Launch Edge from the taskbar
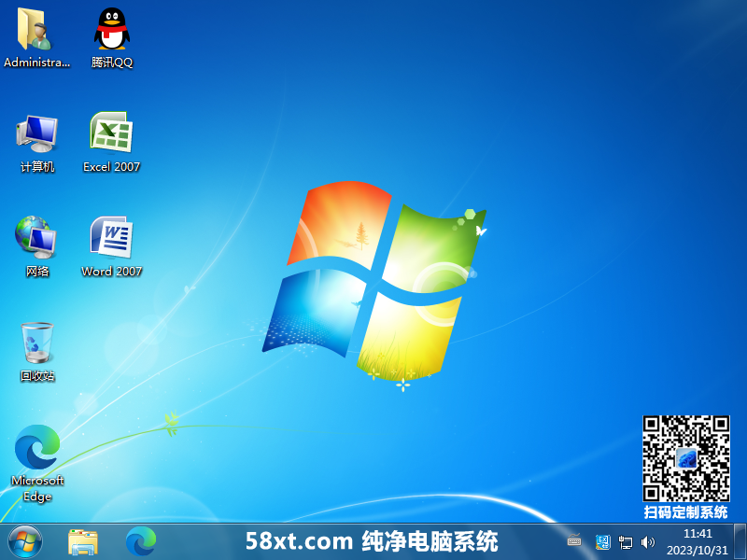 tap(141, 542)
